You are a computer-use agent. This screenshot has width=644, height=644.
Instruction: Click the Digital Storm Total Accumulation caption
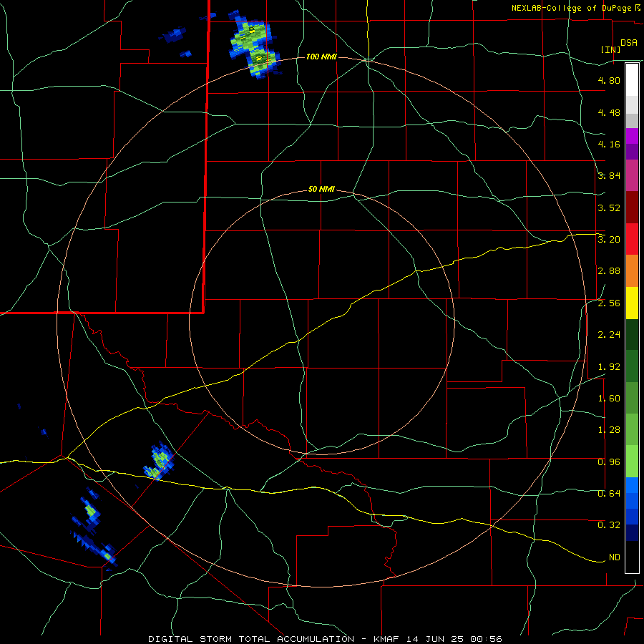coord(324,639)
